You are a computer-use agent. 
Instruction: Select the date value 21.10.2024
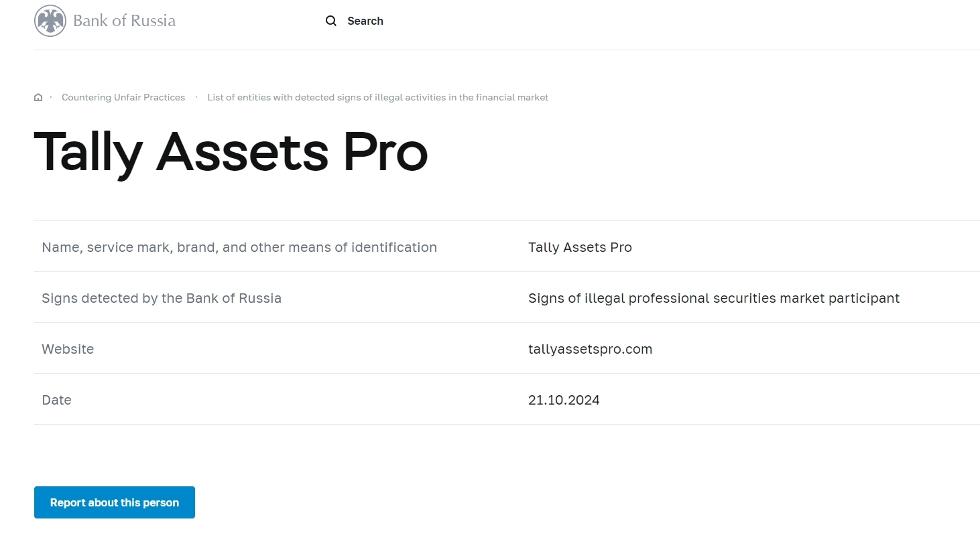[x=564, y=401]
